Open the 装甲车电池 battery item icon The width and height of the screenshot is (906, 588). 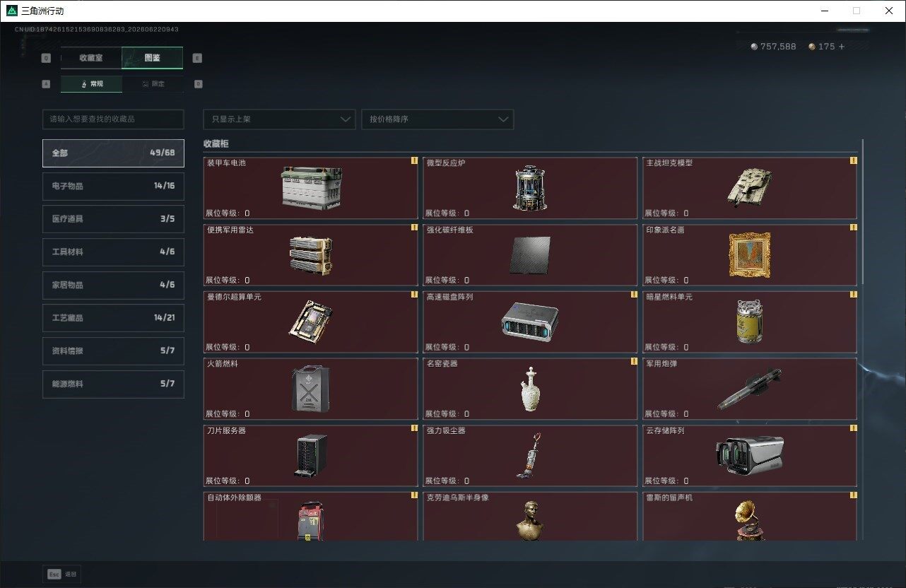click(x=312, y=188)
